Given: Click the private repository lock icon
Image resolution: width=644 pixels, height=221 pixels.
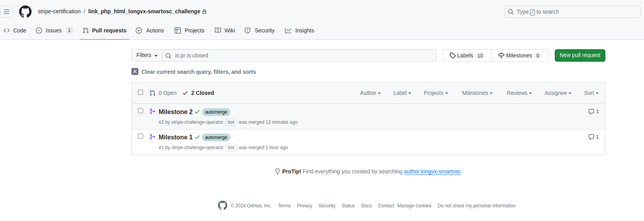Looking at the screenshot, I should click(204, 12).
